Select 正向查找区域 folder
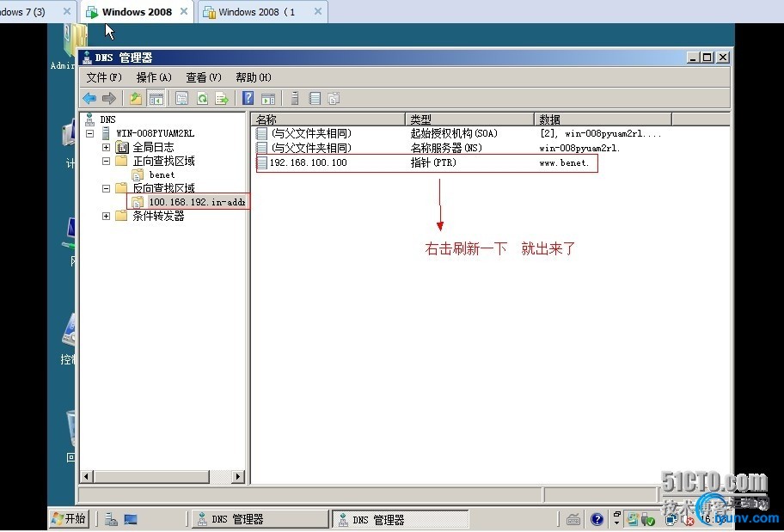The image size is (784, 532). (163, 161)
